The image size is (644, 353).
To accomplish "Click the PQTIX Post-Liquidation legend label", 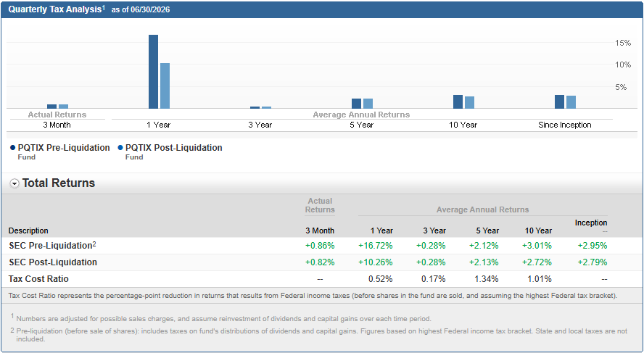I will (174, 148).
